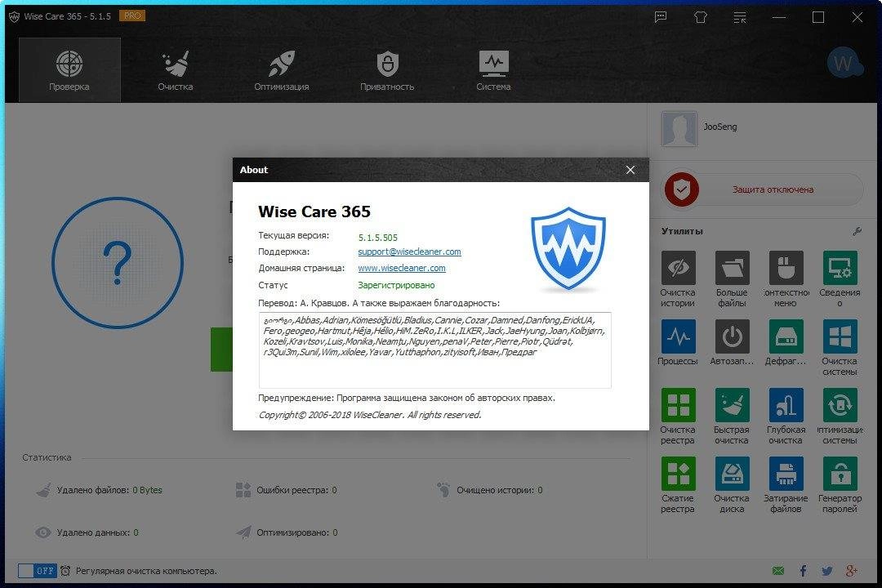This screenshot has height=588, width=882.
Task: Click the alarm clock schedule icon
Action: point(65,571)
